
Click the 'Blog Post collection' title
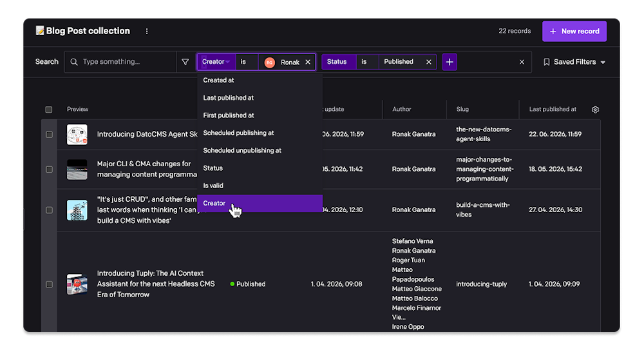(x=88, y=31)
